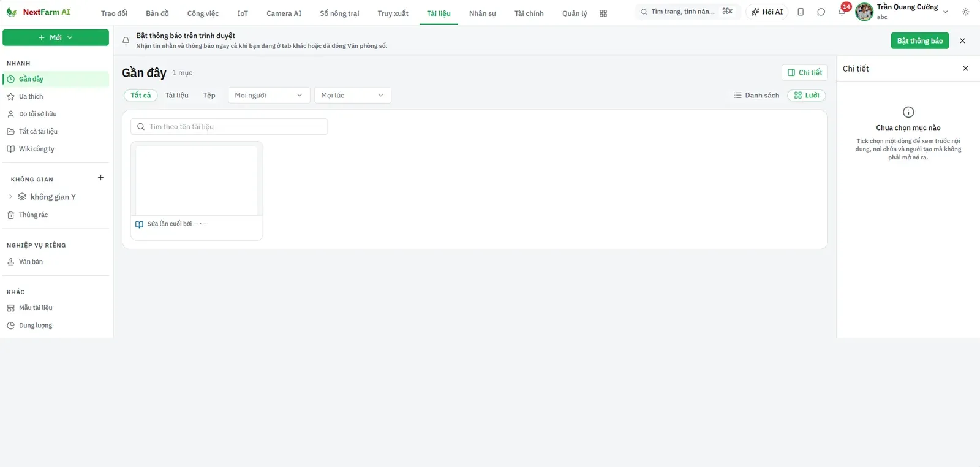Switch to Danh sách list view
980x467 pixels.
click(x=756, y=96)
